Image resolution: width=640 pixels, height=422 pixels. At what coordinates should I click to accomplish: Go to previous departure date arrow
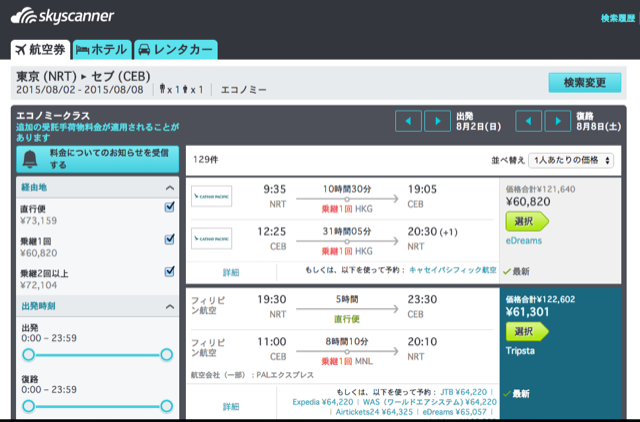pos(408,121)
